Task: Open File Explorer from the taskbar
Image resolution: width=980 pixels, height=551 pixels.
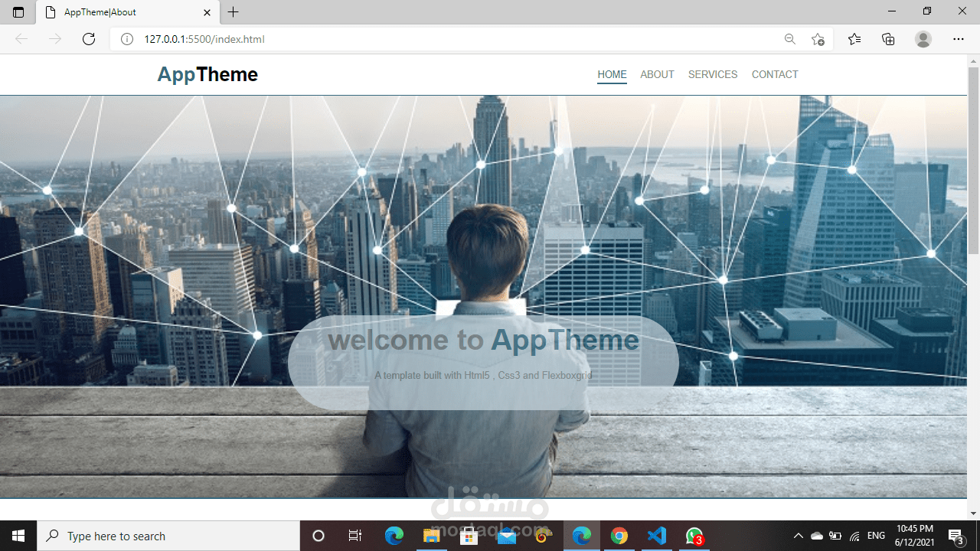Action: 431,536
